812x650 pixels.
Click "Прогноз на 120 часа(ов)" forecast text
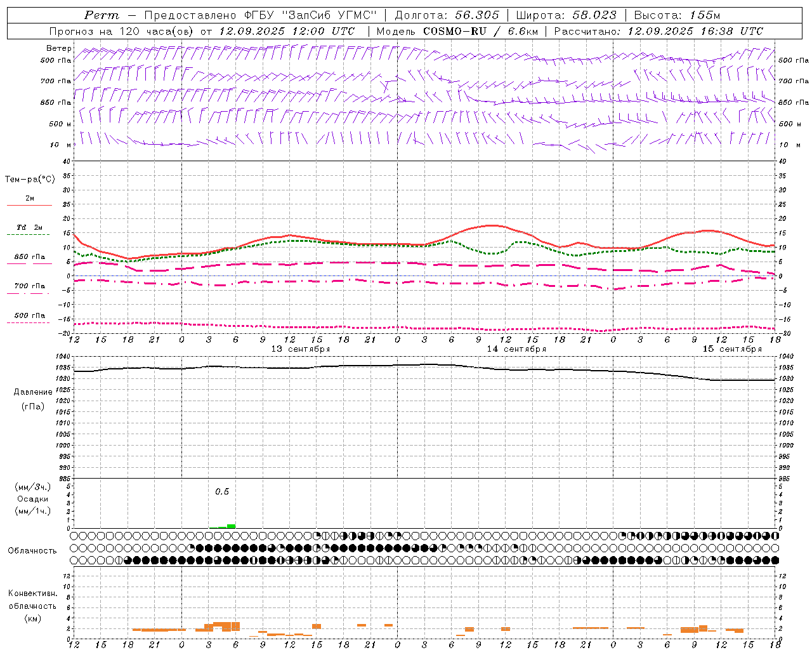pos(122,31)
